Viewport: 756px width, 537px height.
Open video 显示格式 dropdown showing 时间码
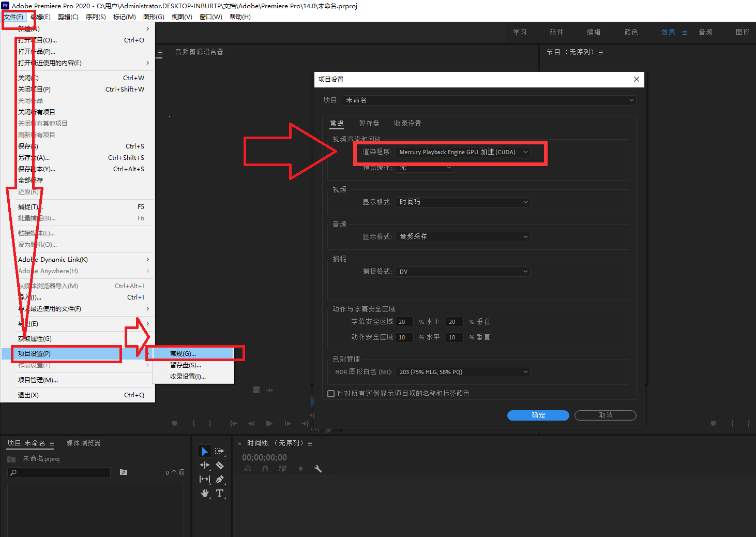tap(463, 202)
